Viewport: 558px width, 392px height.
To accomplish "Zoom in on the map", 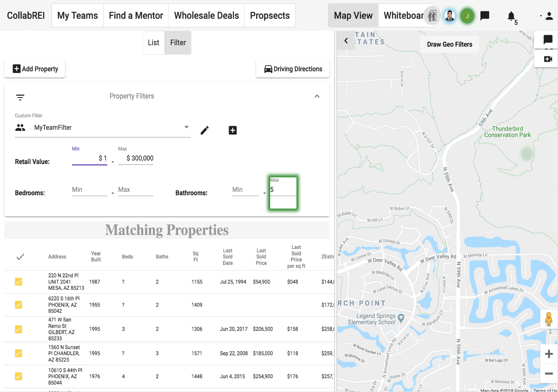I will point(548,354).
